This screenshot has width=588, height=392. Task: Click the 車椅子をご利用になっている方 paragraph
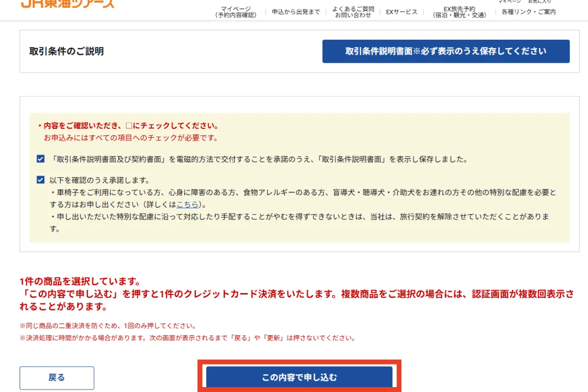303,198
